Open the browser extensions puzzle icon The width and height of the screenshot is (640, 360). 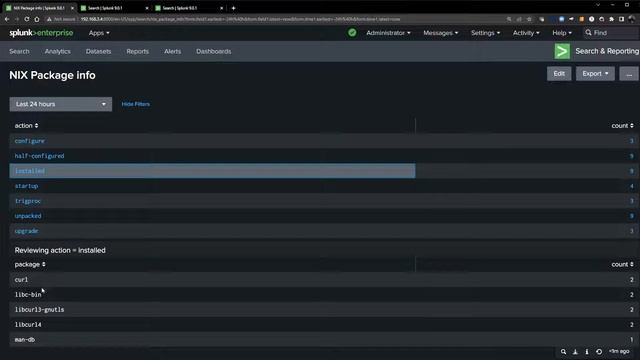[611, 19]
